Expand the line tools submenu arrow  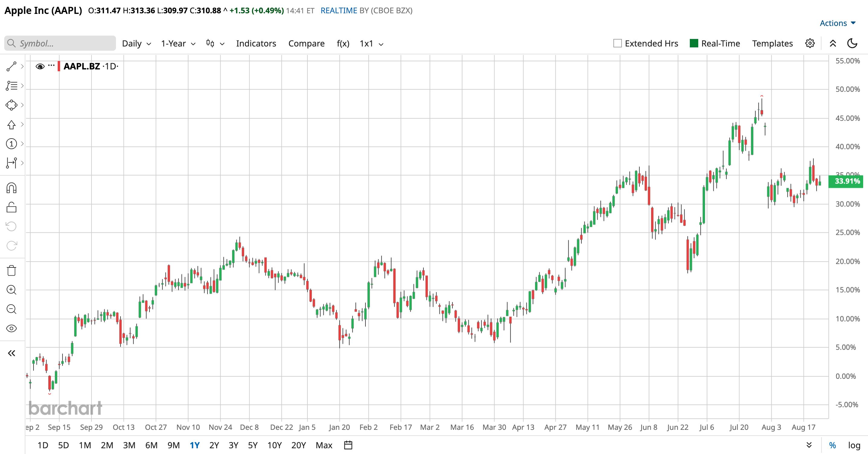point(22,66)
